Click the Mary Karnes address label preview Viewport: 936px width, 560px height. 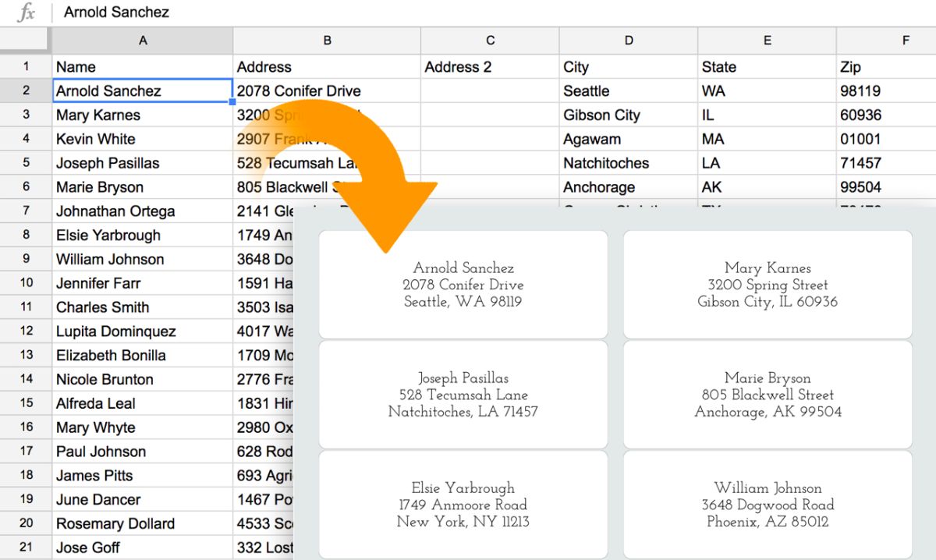(x=768, y=284)
